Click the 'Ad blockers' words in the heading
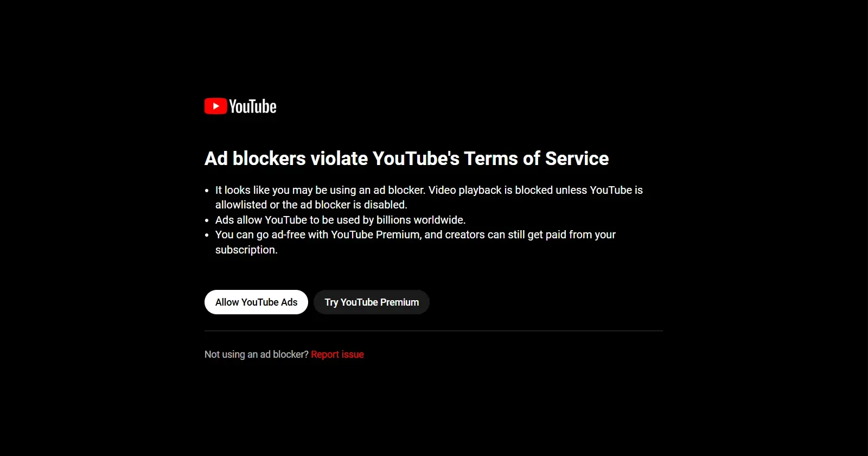The width and height of the screenshot is (868, 456). coord(256,159)
